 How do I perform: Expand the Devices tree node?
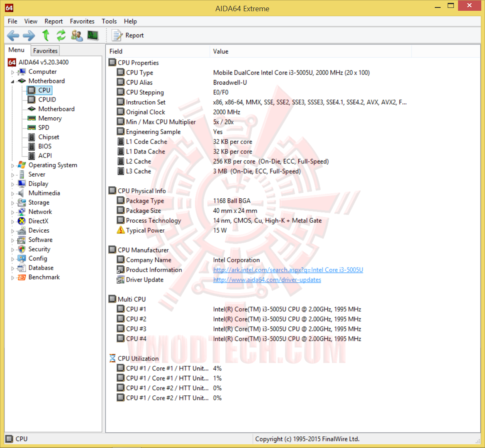click(x=13, y=231)
